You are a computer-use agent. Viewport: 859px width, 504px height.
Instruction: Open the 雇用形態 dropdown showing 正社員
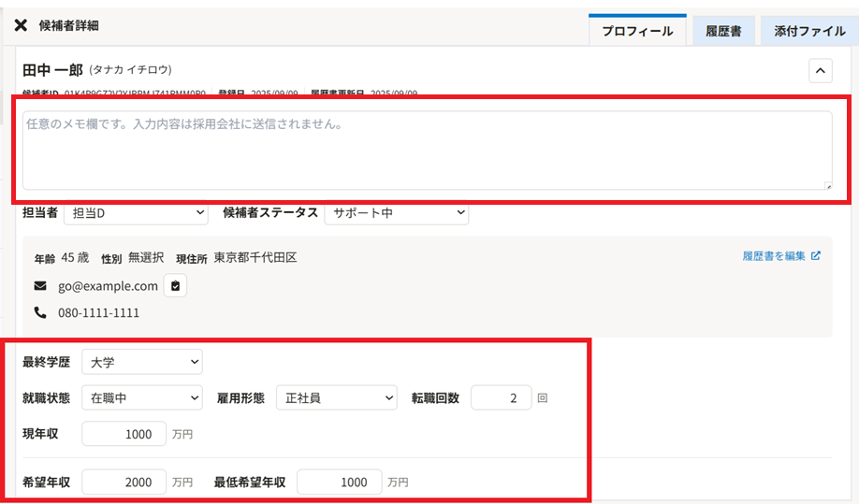(x=336, y=397)
